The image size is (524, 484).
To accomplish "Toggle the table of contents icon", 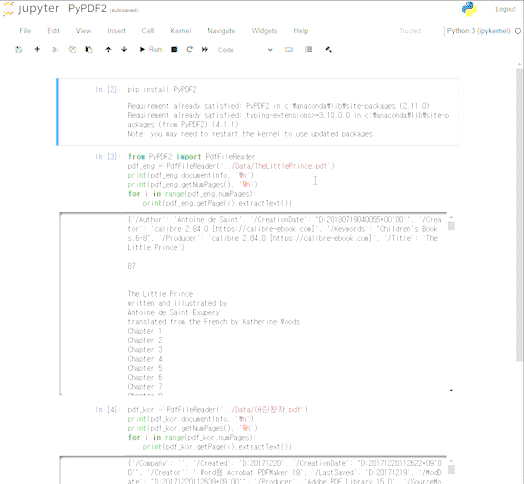I will (x=308, y=49).
